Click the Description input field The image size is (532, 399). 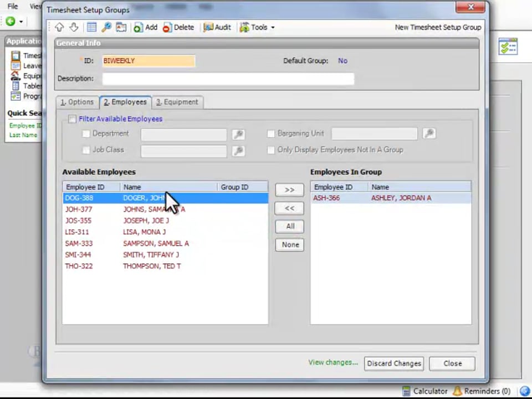[x=228, y=79]
